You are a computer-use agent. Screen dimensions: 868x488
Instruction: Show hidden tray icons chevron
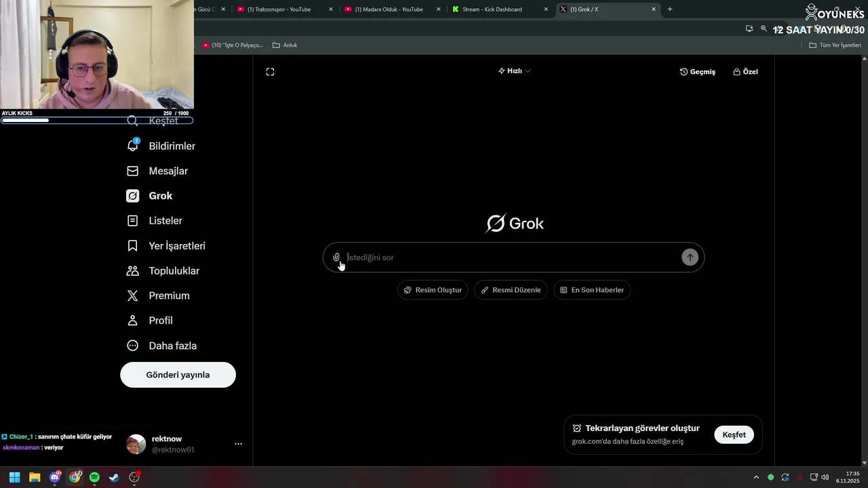[756, 477]
